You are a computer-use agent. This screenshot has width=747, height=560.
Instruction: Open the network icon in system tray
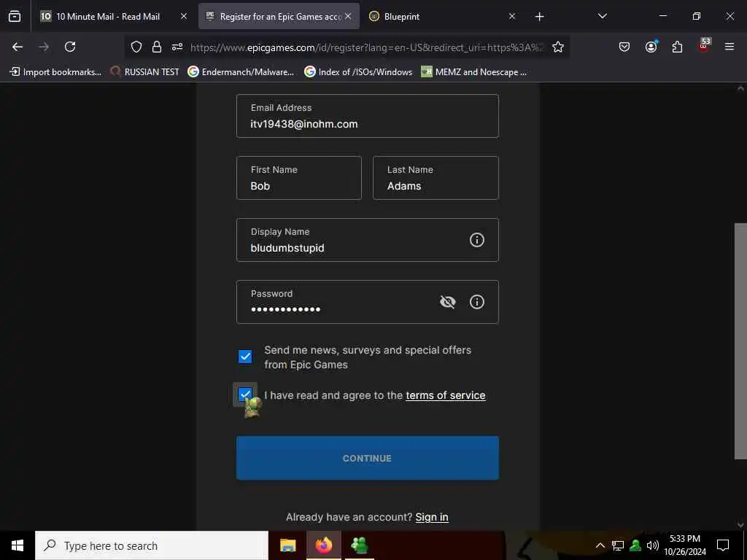pos(617,545)
